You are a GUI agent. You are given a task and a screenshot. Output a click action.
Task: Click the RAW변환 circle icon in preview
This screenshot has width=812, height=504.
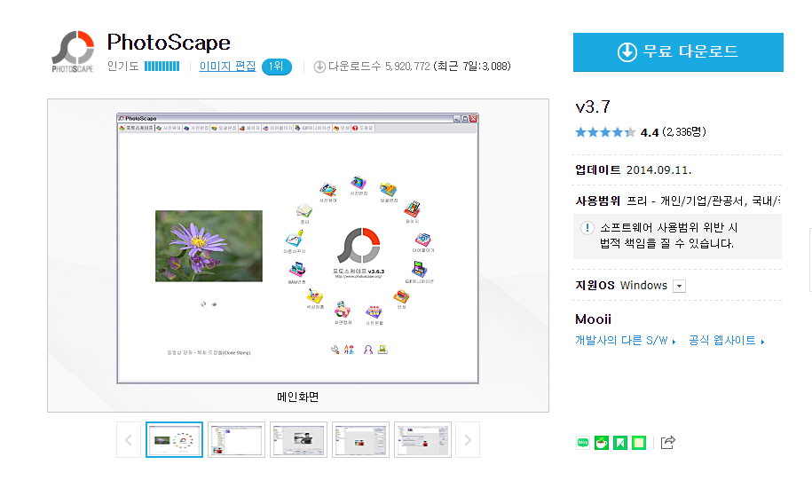297,272
